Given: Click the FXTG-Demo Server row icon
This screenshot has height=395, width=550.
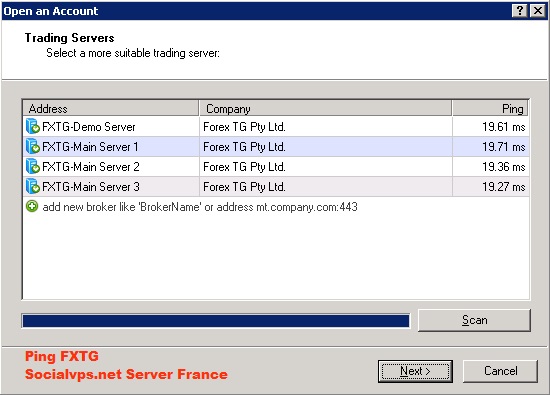Looking at the screenshot, I should 33,126.
